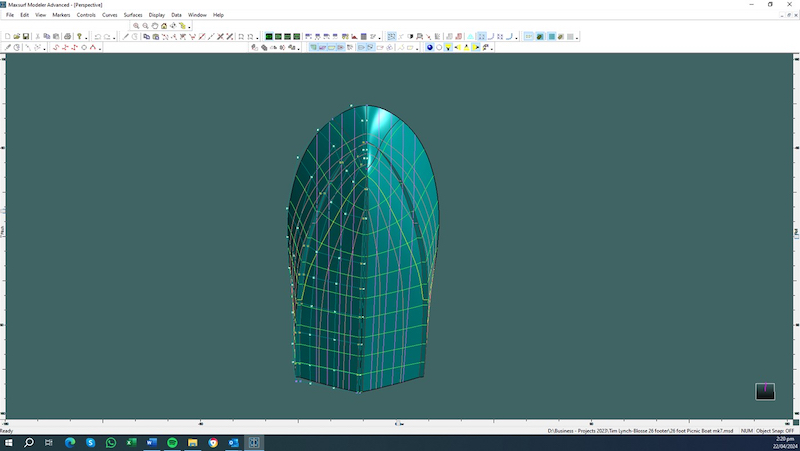Open Microsoft Word from the taskbar

point(152,442)
